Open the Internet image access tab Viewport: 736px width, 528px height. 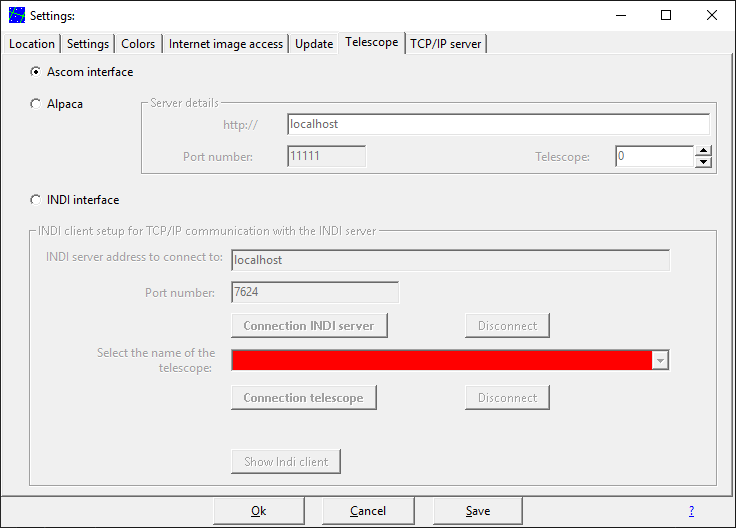(x=226, y=44)
